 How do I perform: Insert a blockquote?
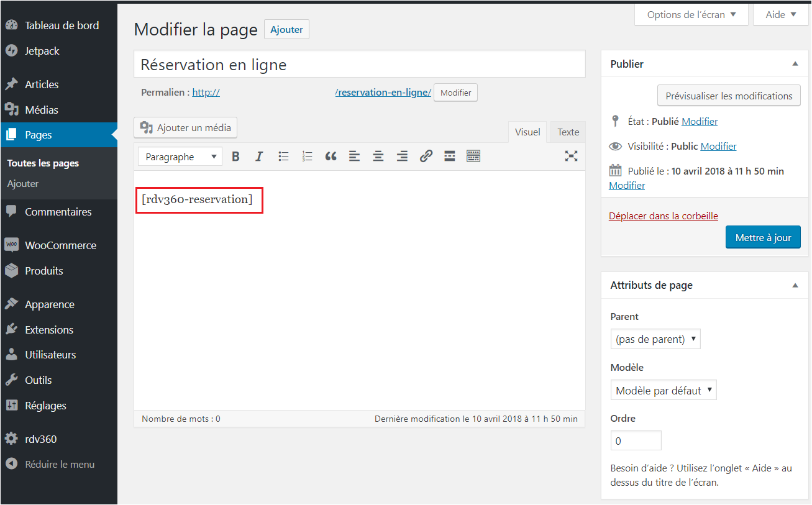(331, 157)
